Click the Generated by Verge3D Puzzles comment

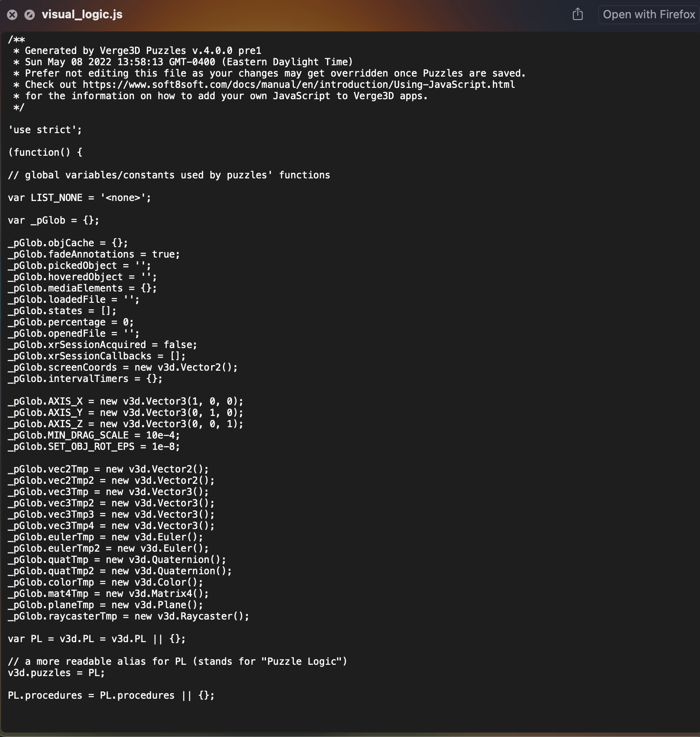pyautogui.click(x=143, y=50)
